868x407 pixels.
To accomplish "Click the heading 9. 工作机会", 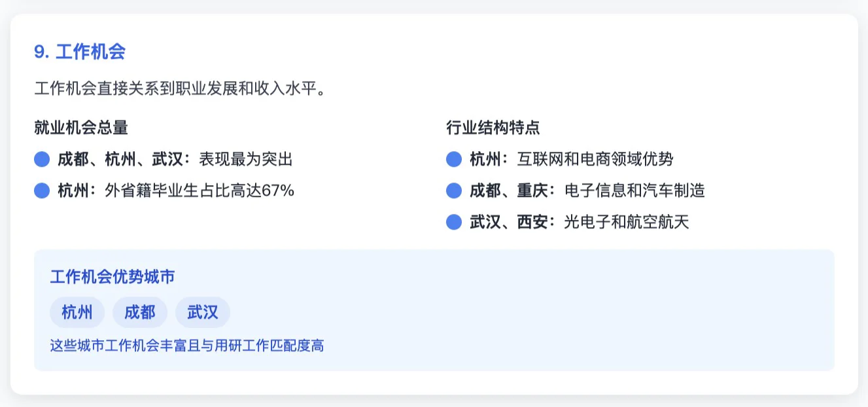I will click(80, 52).
